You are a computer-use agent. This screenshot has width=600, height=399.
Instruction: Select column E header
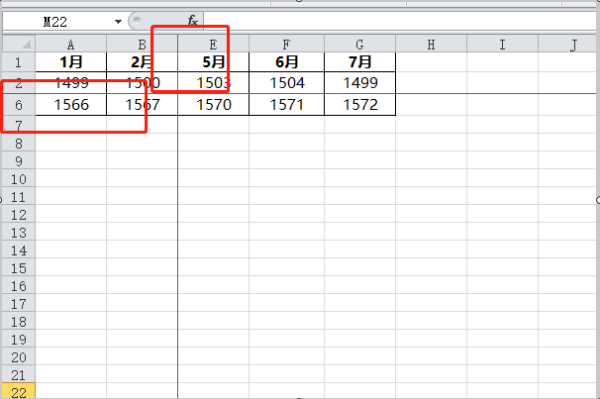(213, 44)
